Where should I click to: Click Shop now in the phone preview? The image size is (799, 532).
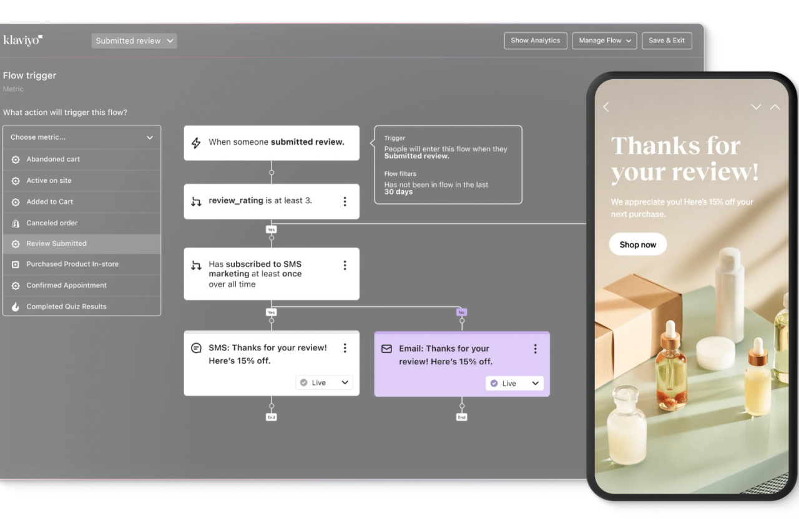tap(637, 244)
